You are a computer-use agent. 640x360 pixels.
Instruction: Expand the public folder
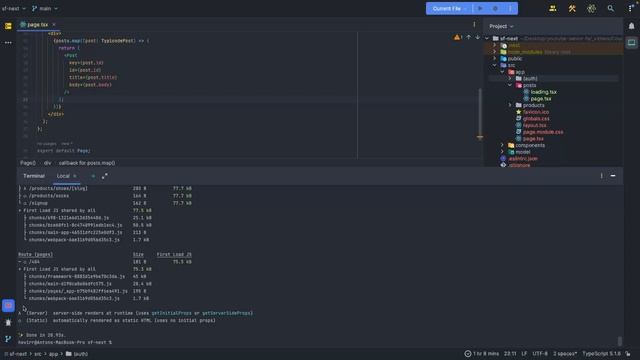click(x=495, y=59)
